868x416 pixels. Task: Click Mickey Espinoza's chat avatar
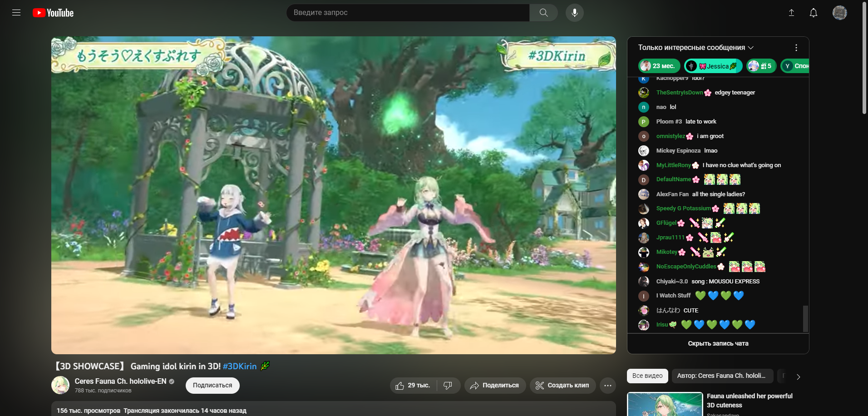click(x=644, y=151)
